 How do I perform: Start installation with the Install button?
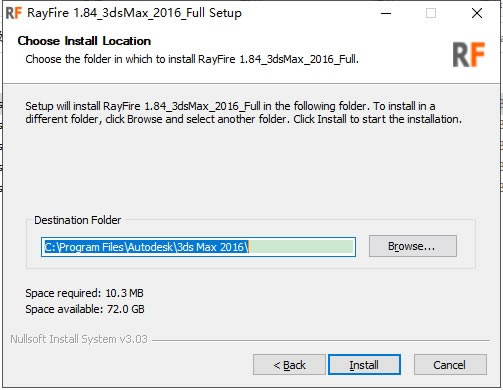tap(364, 365)
